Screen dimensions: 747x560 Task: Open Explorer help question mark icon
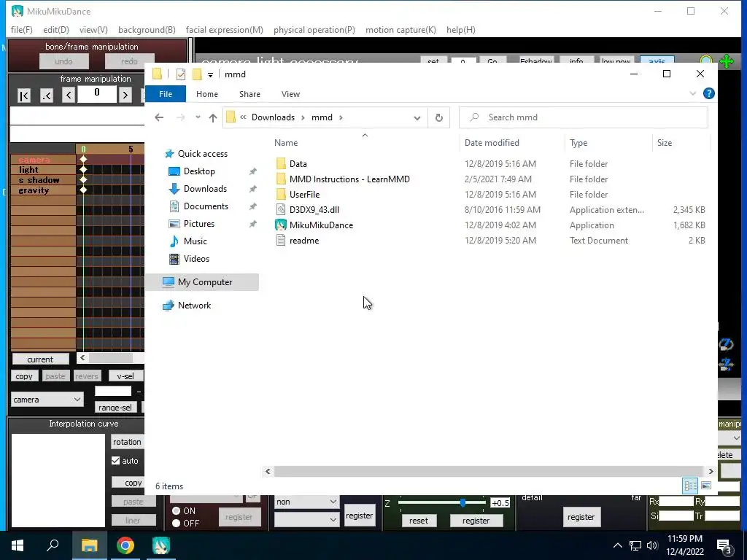coord(709,94)
